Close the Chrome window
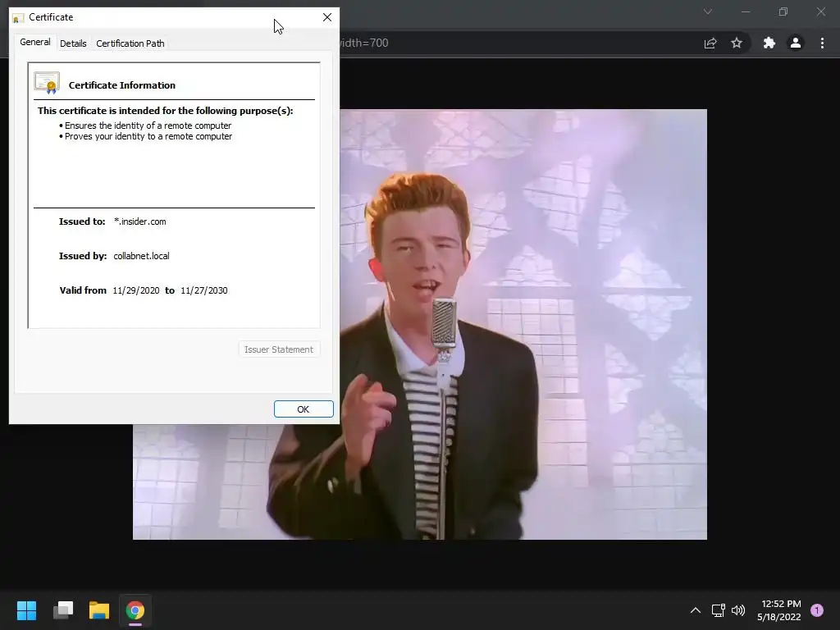The image size is (840, 630). point(820,11)
